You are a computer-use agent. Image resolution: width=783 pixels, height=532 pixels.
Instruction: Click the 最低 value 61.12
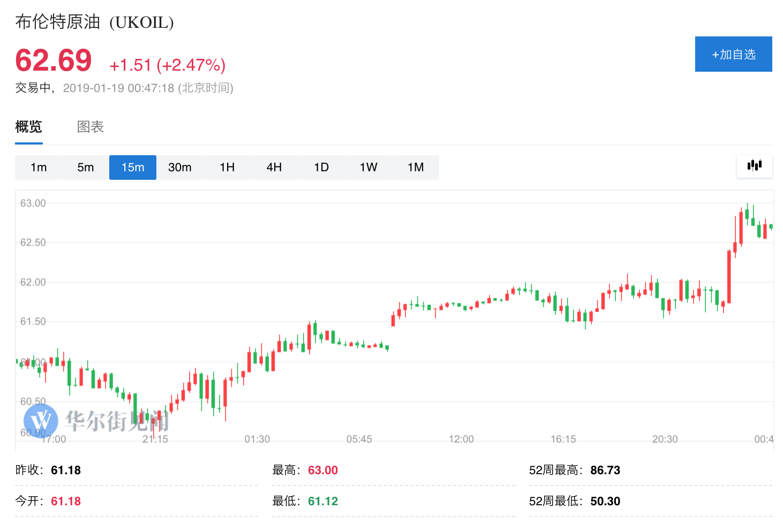point(323,501)
